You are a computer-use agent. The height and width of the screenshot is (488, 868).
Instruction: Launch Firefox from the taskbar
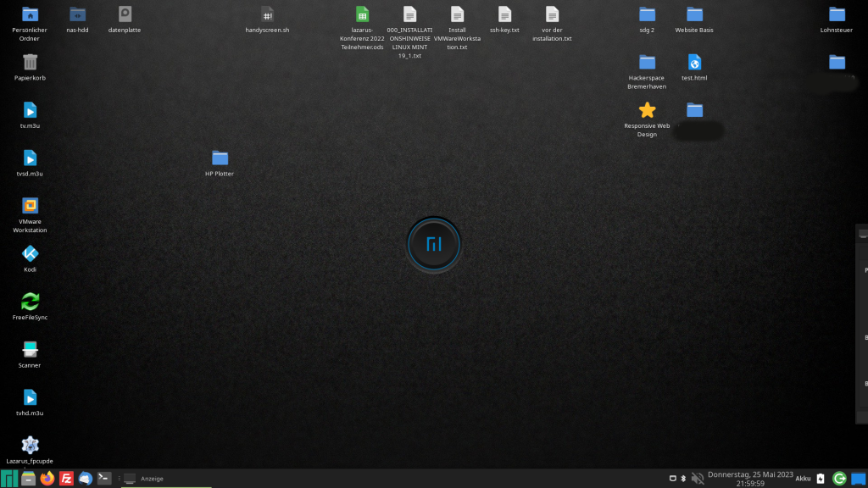click(x=47, y=479)
